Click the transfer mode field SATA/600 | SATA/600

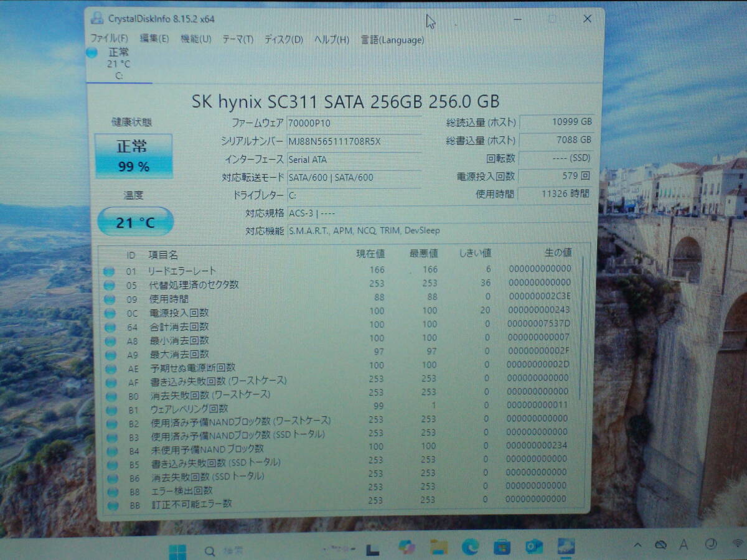tap(354, 177)
